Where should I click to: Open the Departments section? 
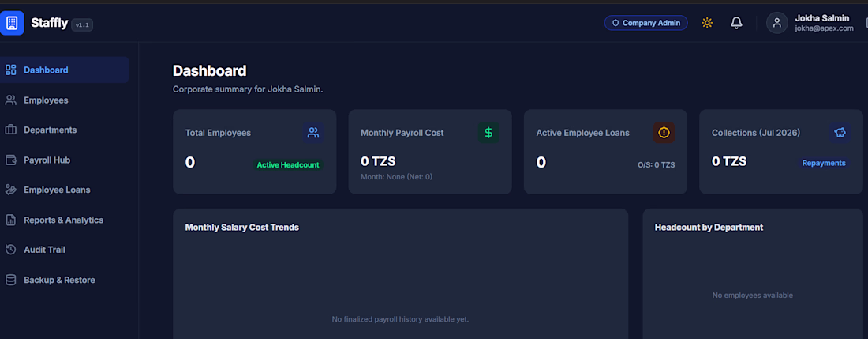(x=64, y=130)
